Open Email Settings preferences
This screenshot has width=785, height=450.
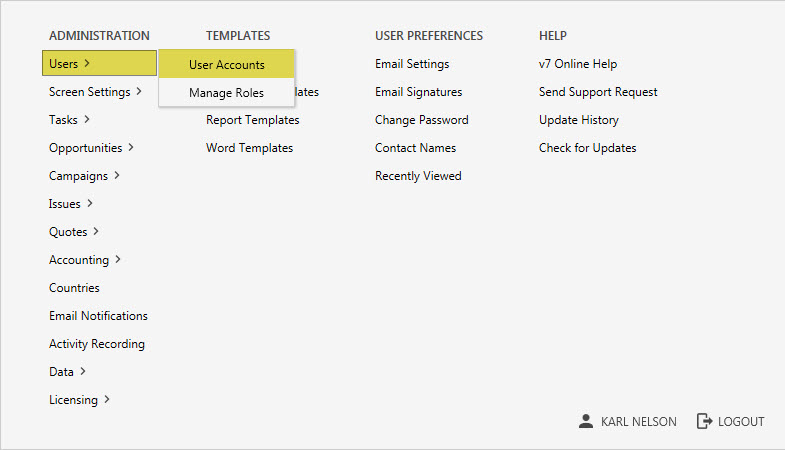pos(412,64)
